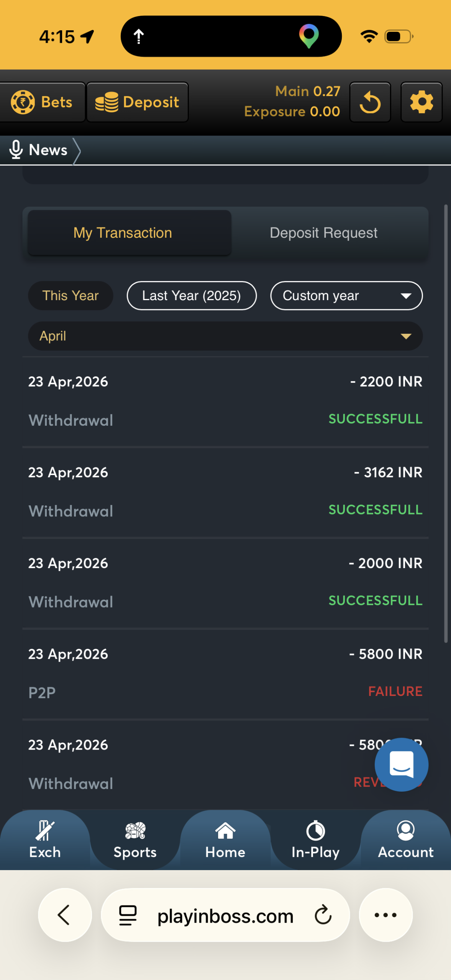Open the live chat support bubble
This screenshot has width=451, height=980.
401,764
